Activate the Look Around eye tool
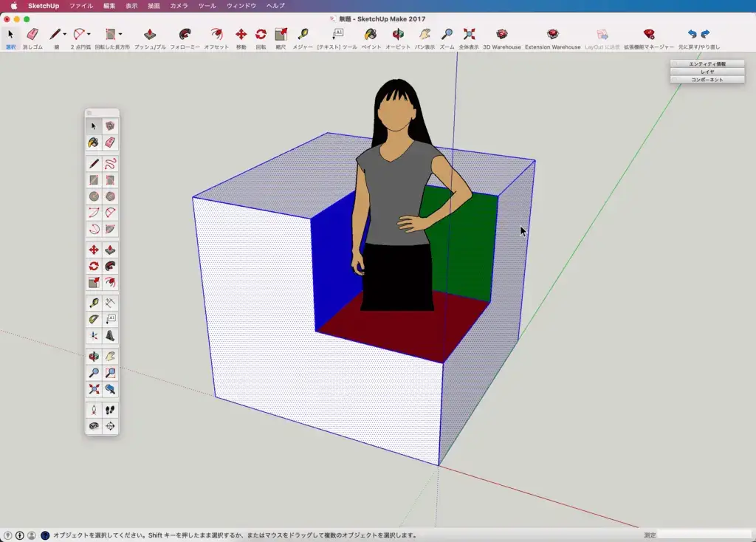This screenshot has width=756, height=542. tap(94, 426)
